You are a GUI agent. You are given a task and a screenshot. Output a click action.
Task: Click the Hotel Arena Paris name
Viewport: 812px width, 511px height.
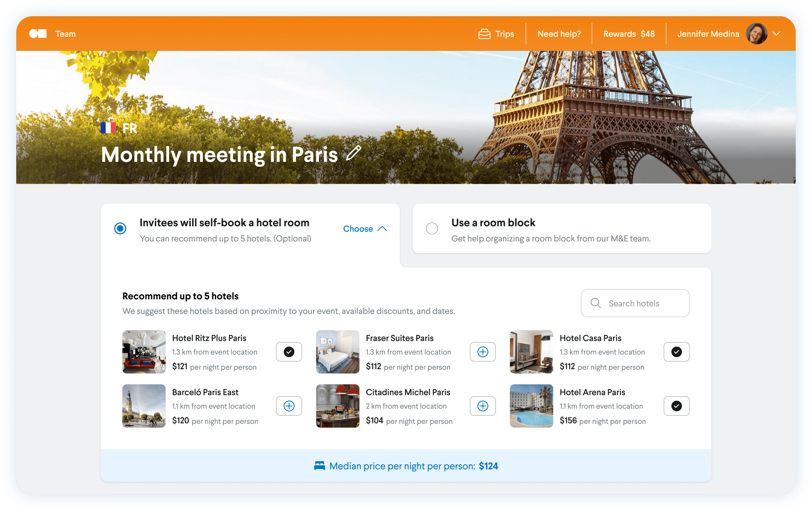pyautogui.click(x=592, y=392)
